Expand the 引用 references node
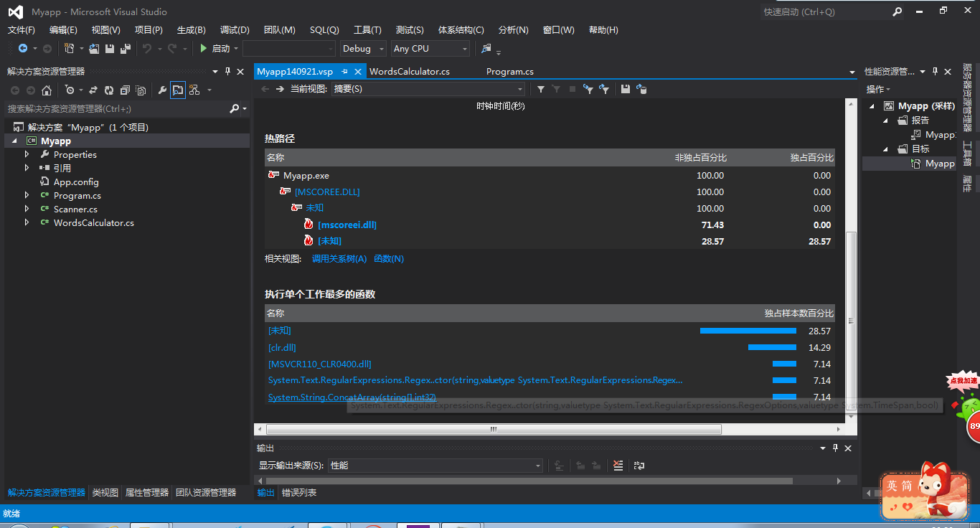The image size is (980, 528). click(27, 168)
